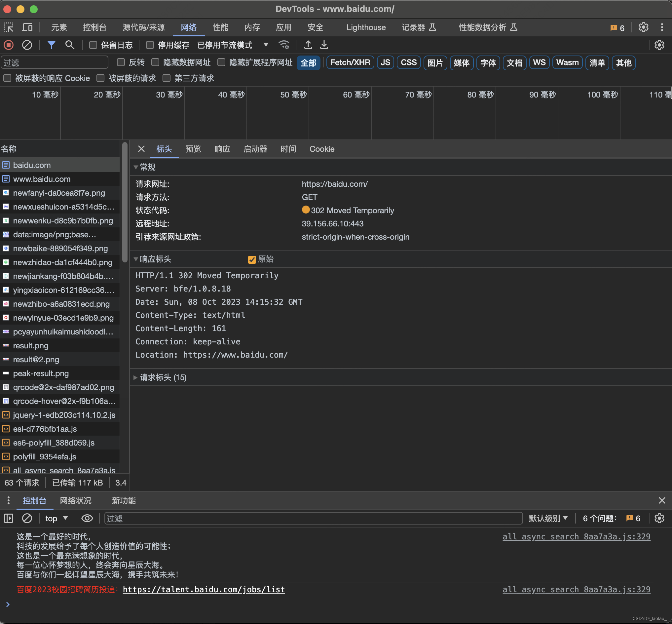The height and width of the screenshot is (624, 672).
Task: Switch to the 控制台 top panel tab
Action: click(x=95, y=27)
